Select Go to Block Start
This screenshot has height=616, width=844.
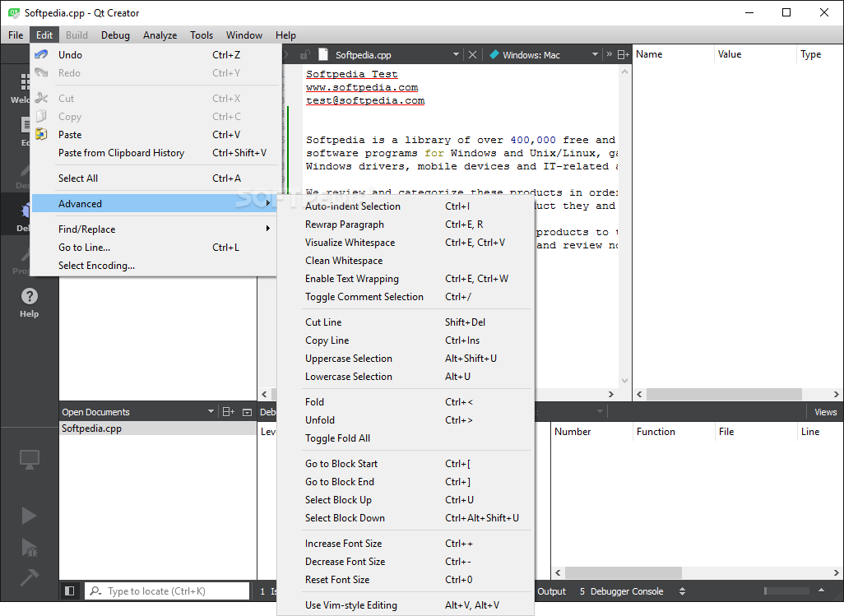click(x=406, y=463)
